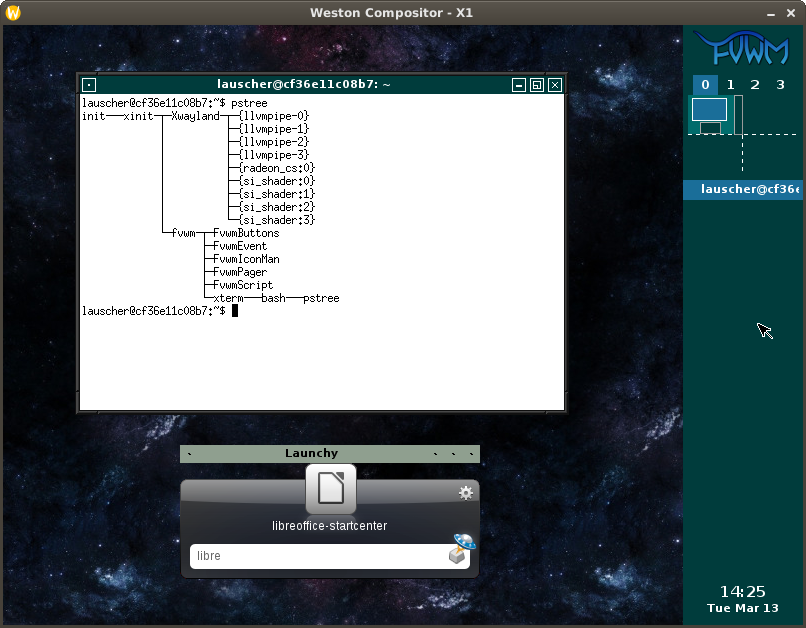Iconify the xterm terminal window
This screenshot has height=628, width=806.
pyautogui.click(x=519, y=85)
